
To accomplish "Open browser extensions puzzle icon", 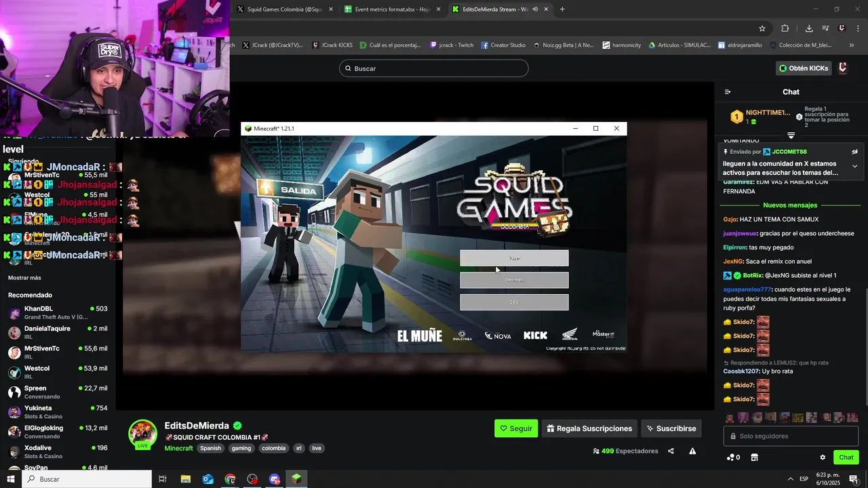I will pyautogui.click(x=785, y=28).
